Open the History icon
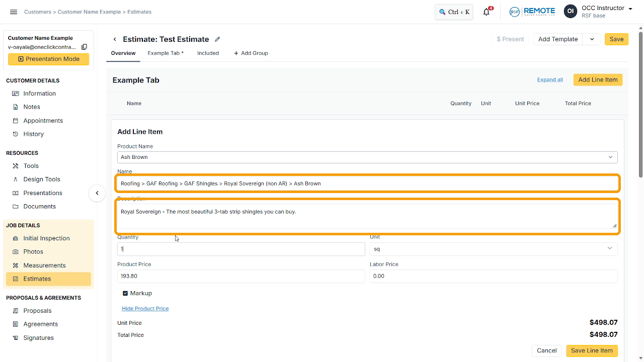644x362 pixels. [15, 134]
